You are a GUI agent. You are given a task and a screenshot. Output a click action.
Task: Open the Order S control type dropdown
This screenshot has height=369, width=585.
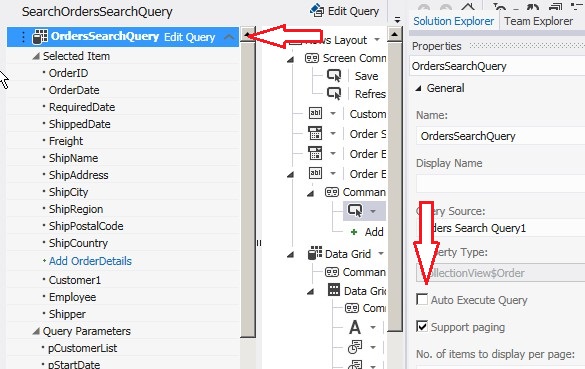click(x=333, y=134)
